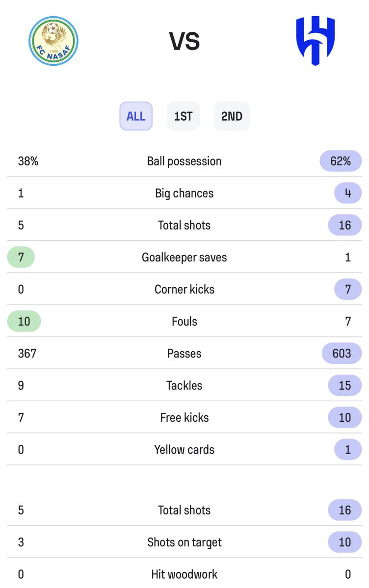Select the ALL stats tab
The image size is (369, 588).
point(136,116)
